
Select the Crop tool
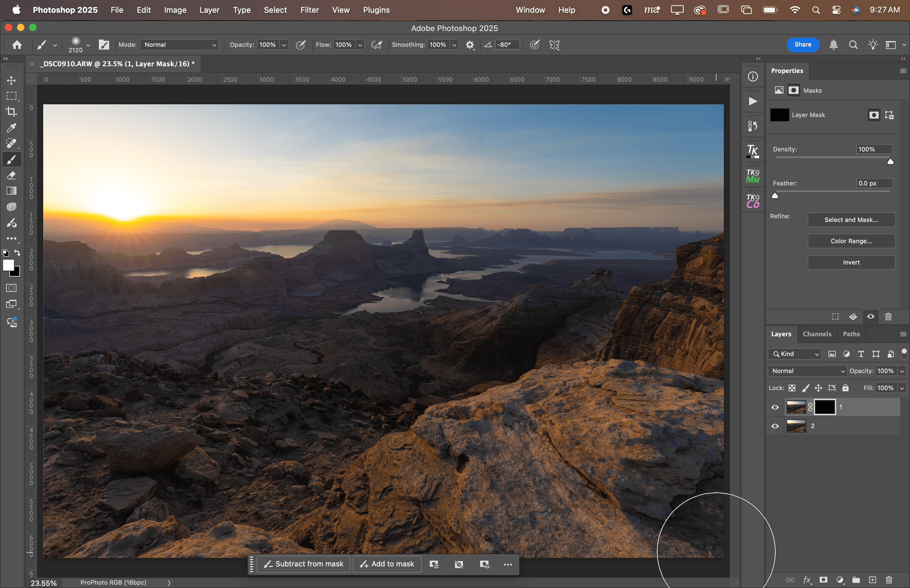[11, 112]
